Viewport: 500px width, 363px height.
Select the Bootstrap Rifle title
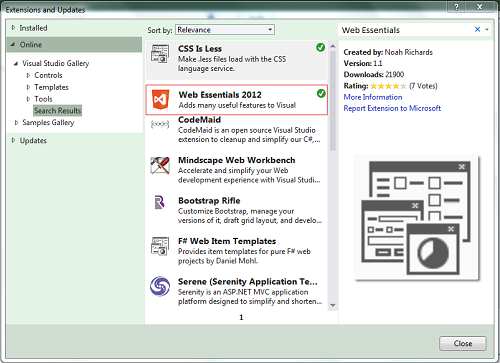pyautogui.click(x=209, y=201)
